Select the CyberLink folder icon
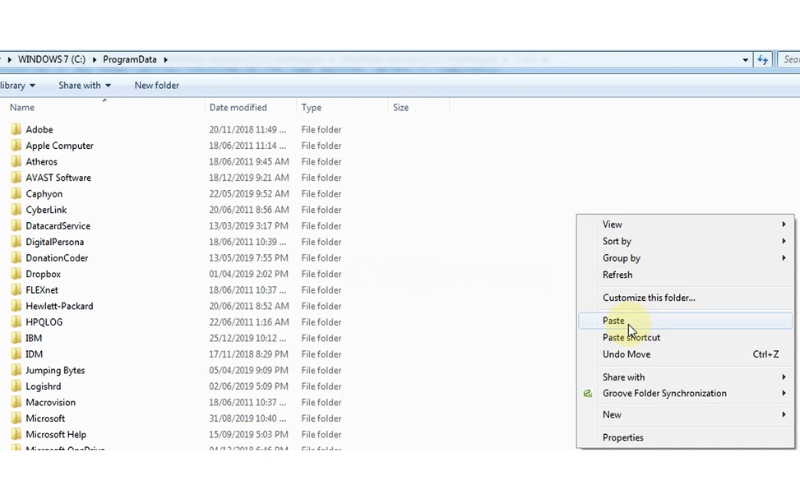The image size is (800, 500). click(x=16, y=210)
